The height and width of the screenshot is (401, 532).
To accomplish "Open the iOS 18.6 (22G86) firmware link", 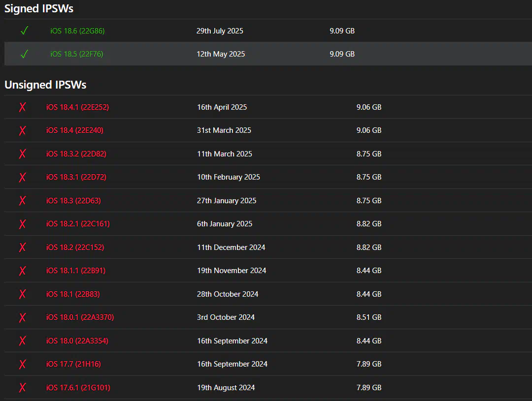I will [x=77, y=31].
